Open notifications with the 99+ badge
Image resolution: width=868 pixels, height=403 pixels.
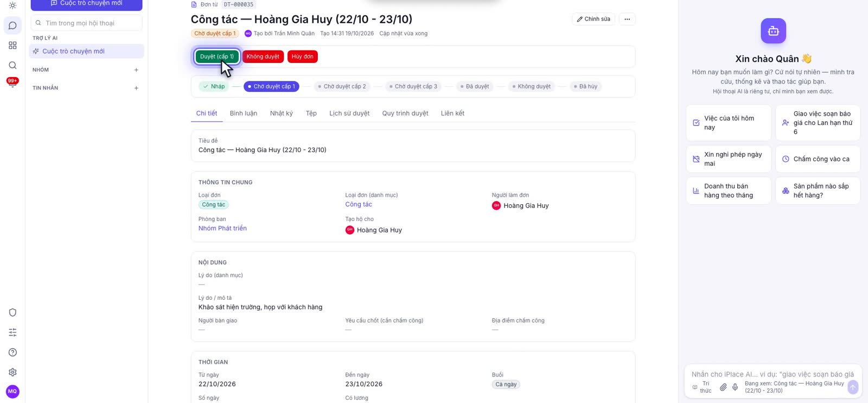12,83
